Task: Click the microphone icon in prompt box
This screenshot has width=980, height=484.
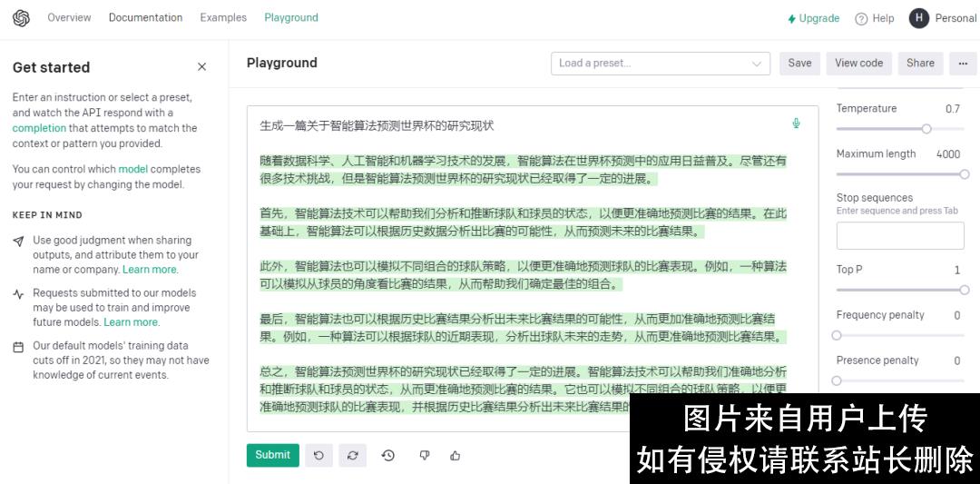Action: pyautogui.click(x=796, y=123)
